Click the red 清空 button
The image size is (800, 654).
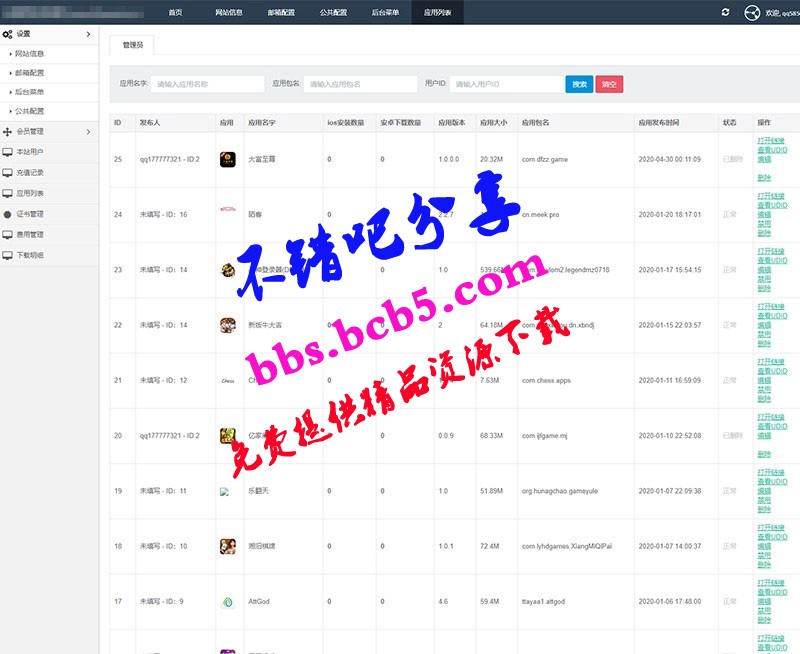point(609,85)
